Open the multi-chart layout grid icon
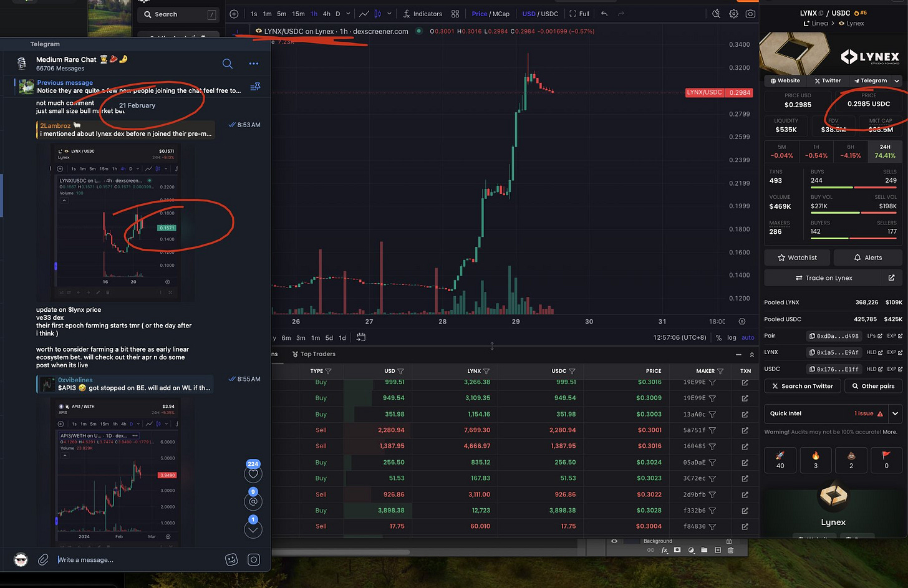The width and height of the screenshot is (908, 588). pos(455,14)
